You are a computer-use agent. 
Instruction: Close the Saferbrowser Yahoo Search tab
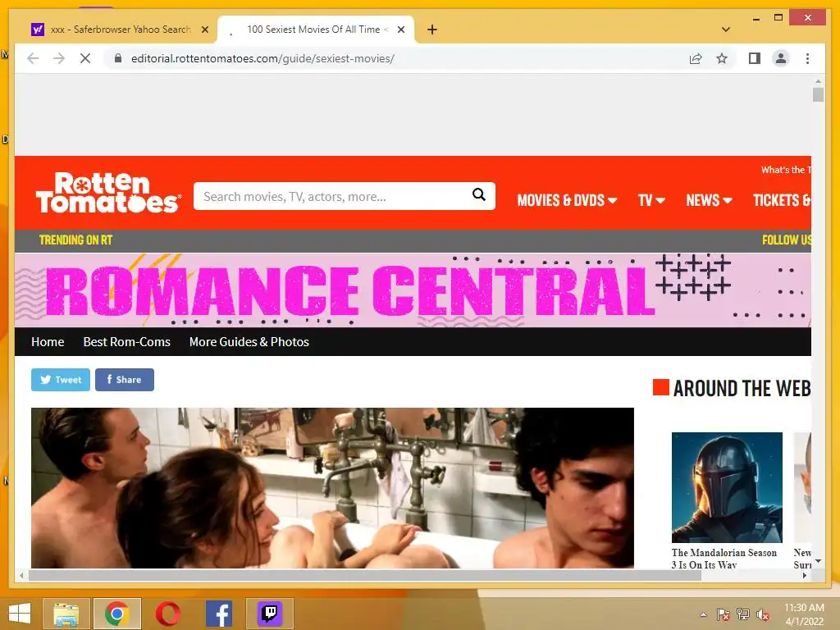coord(204,30)
